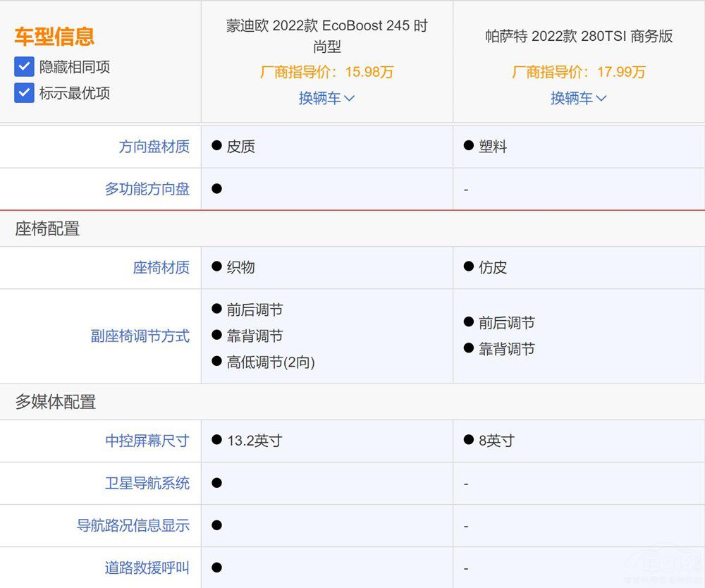This screenshot has height=588, width=705.
Task: Click the 座椅配置 section header
Action: click(x=47, y=228)
